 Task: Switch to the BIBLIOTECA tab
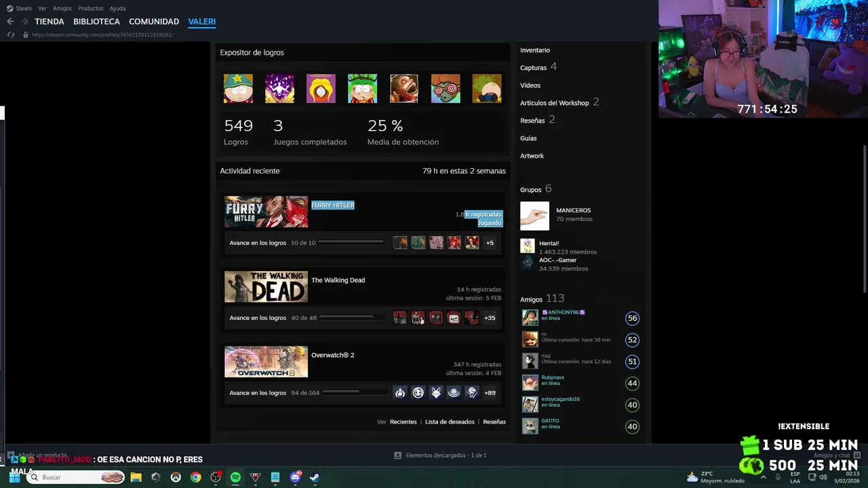(96, 22)
